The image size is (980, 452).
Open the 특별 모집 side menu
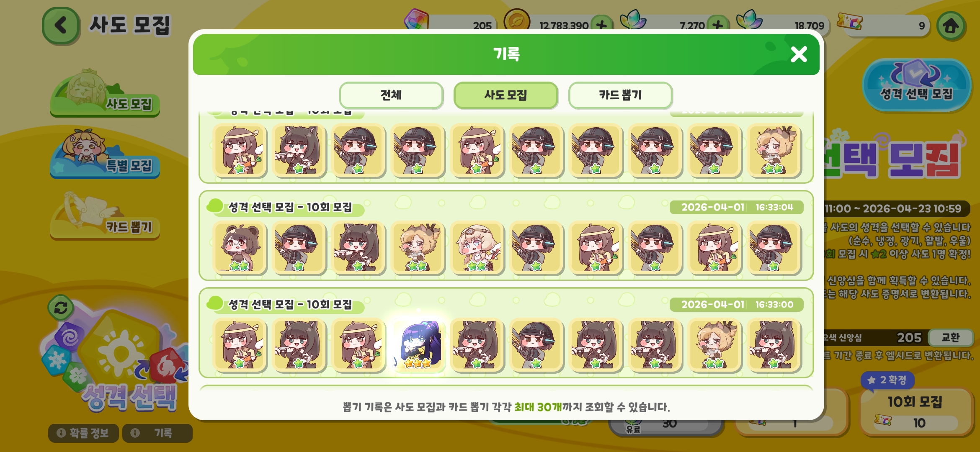click(105, 154)
